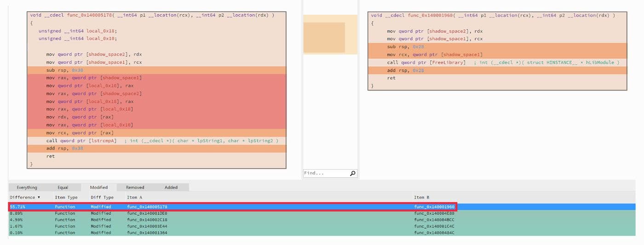Click func_0x140001960 in the Item B column
The height and width of the screenshot is (245, 644).
pos(434,207)
